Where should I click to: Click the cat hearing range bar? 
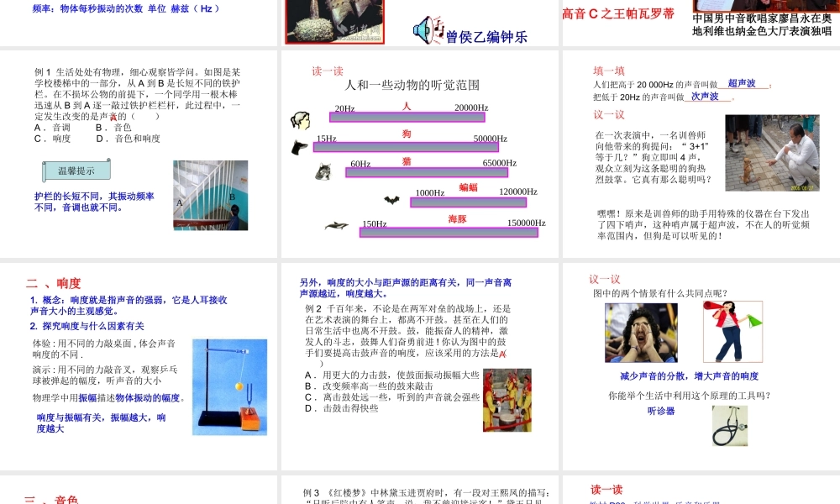427,172
